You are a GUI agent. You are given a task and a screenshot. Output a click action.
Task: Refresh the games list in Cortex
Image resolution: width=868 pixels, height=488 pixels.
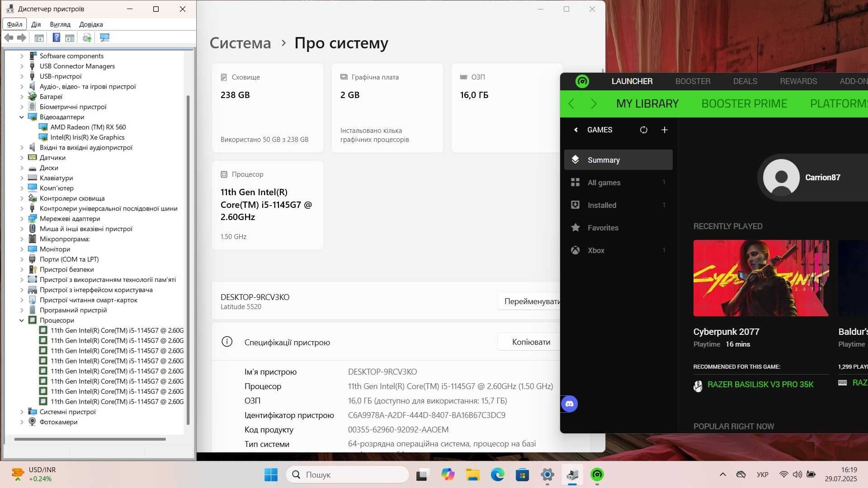643,130
